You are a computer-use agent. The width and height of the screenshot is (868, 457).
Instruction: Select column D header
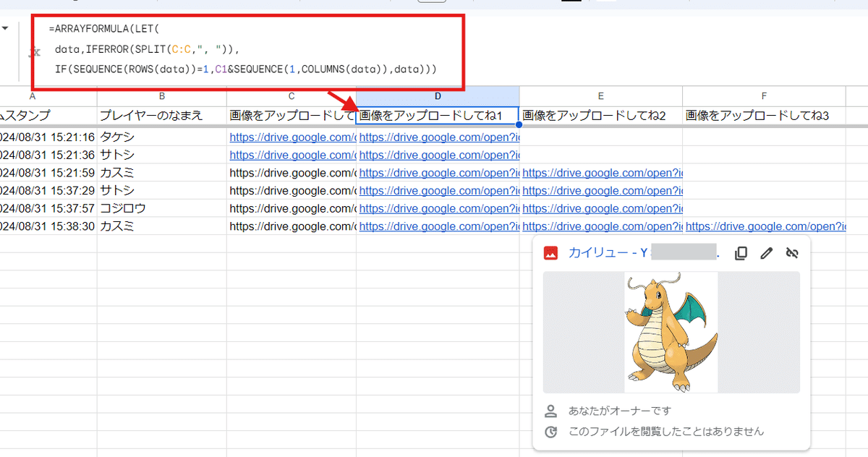[438, 95]
